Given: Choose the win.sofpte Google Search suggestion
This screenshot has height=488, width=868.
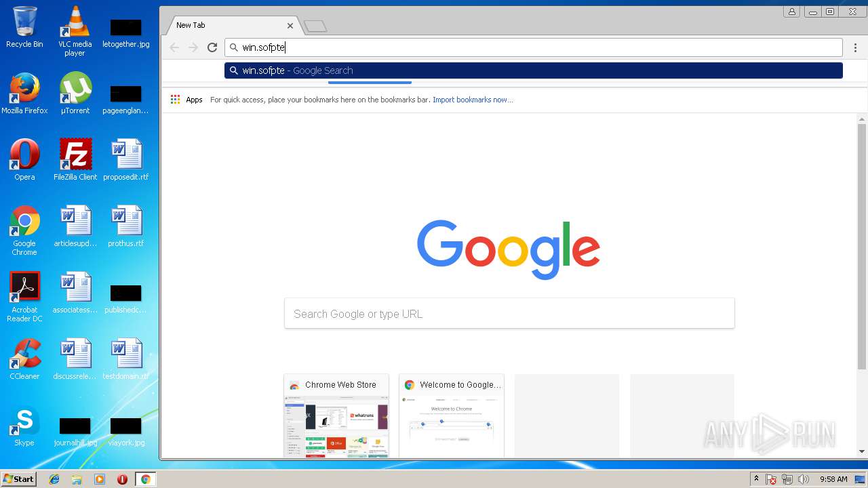Looking at the screenshot, I should click(x=534, y=70).
